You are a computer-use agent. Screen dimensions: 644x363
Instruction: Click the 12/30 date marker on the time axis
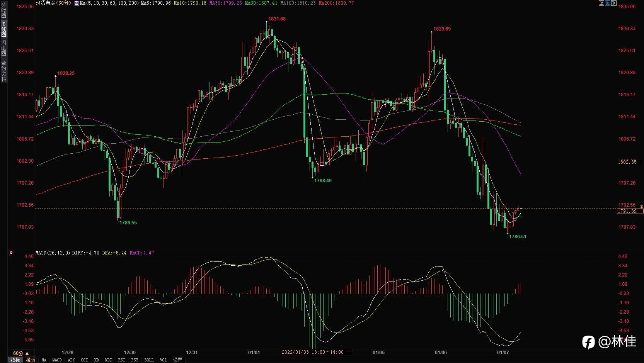pos(129,353)
